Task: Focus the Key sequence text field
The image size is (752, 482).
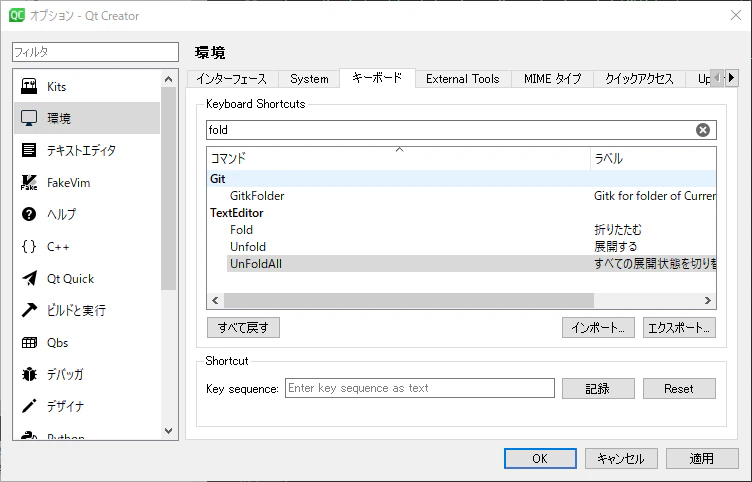Action: pos(420,388)
